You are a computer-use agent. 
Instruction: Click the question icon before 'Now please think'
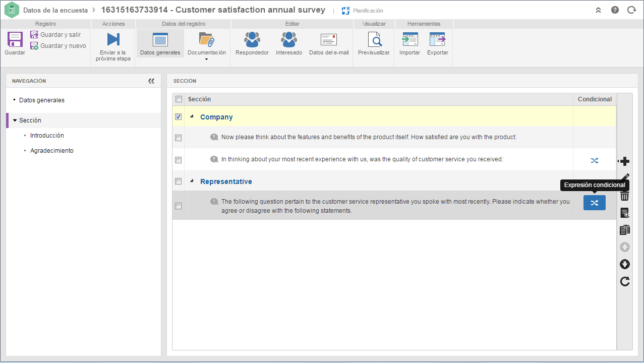pyautogui.click(x=214, y=137)
